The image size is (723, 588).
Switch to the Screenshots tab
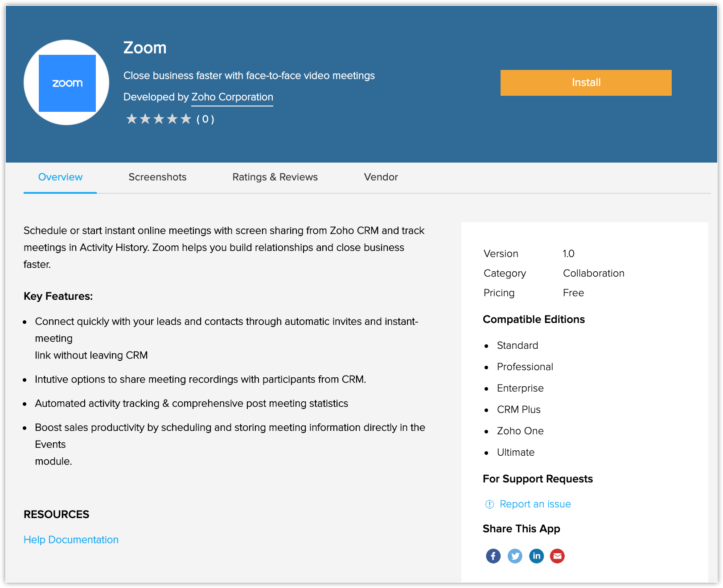[x=157, y=177]
